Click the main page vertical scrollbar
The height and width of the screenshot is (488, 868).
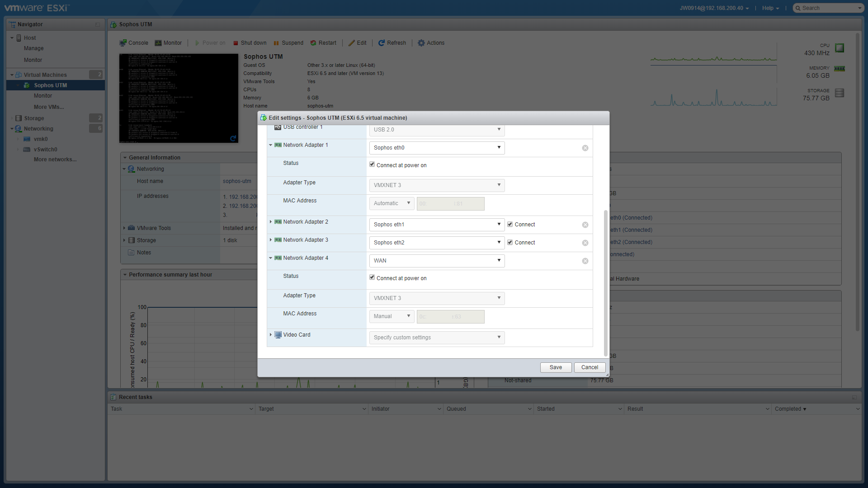857,182
